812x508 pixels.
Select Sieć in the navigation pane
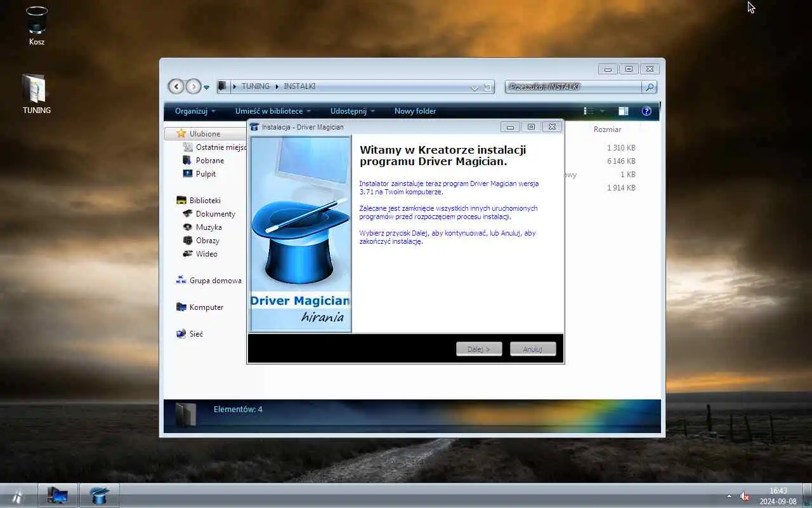[196, 334]
